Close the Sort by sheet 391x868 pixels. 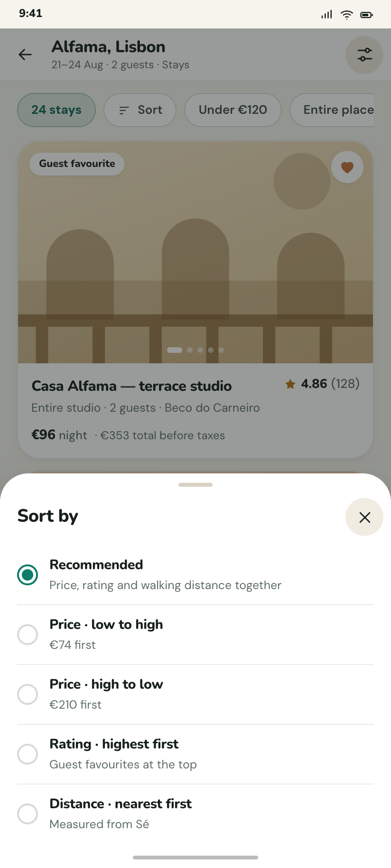[x=364, y=517]
